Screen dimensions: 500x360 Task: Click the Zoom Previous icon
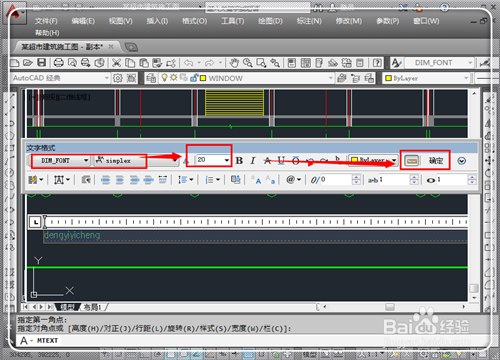tap(275, 63)
